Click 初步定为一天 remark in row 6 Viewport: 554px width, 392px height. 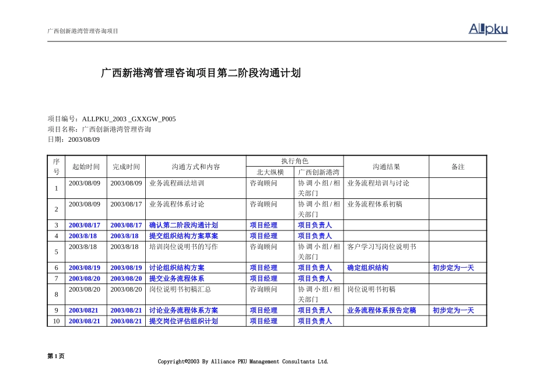(x=453, y=268)
